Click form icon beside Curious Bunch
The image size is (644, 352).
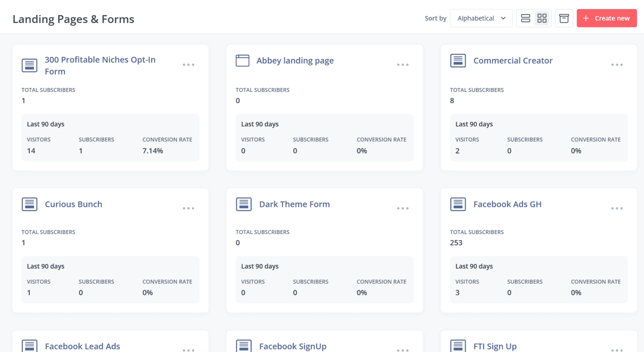[x=29, y=204]
